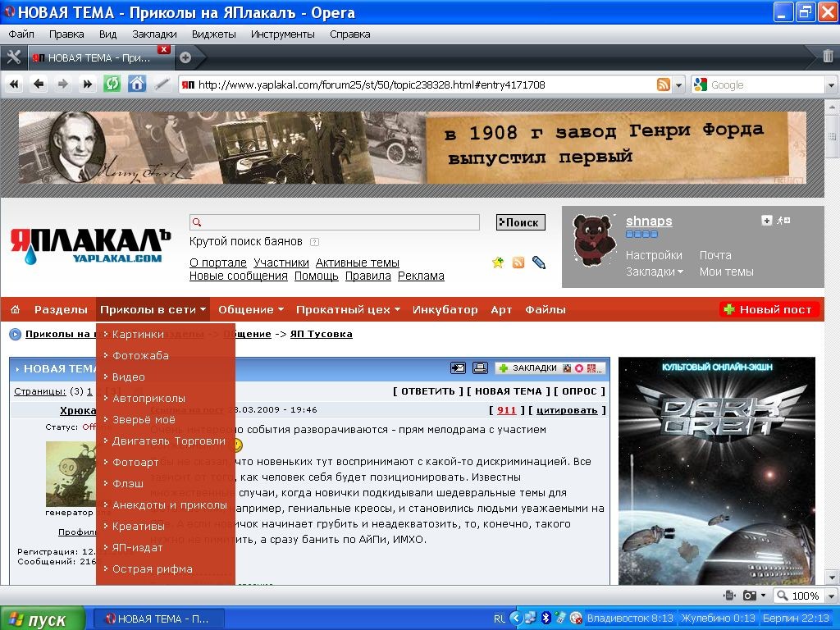Viewport: 840px width, 630px height.
Task: Go to Opera's Home page icon
Action: (x=137, y=84)
